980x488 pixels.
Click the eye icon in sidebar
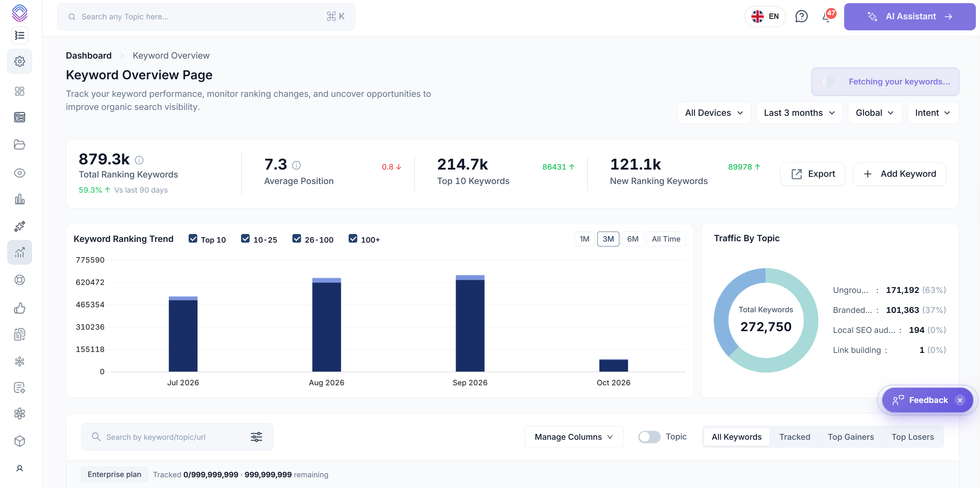click(19, 173)
